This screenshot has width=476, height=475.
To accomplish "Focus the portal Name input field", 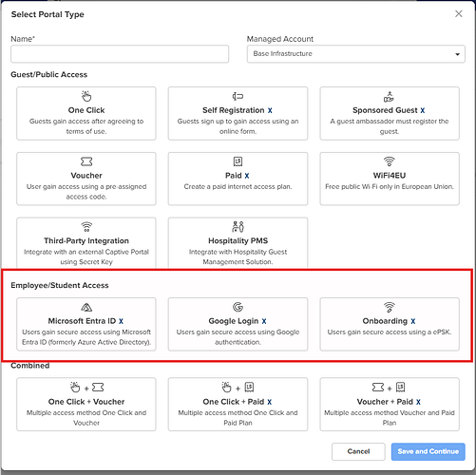I will pyautogui.click(x=120, y=54).
